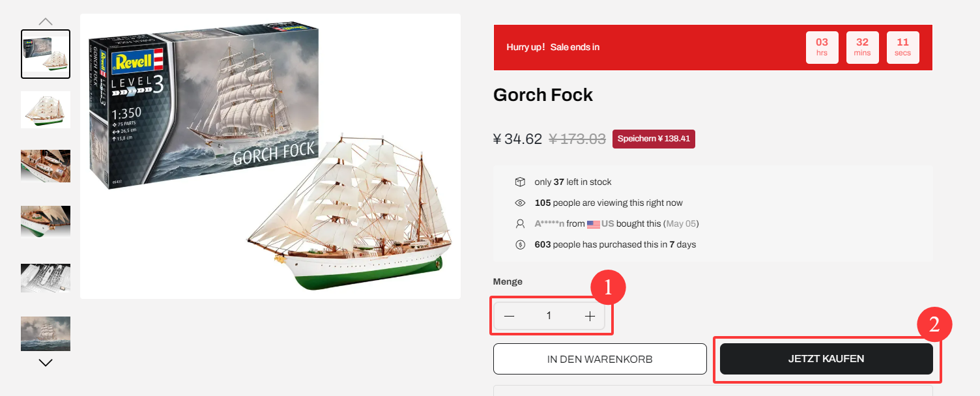Select the last thumbnail, the ship painting
This screenshot has width=980, height=396.
46,333
